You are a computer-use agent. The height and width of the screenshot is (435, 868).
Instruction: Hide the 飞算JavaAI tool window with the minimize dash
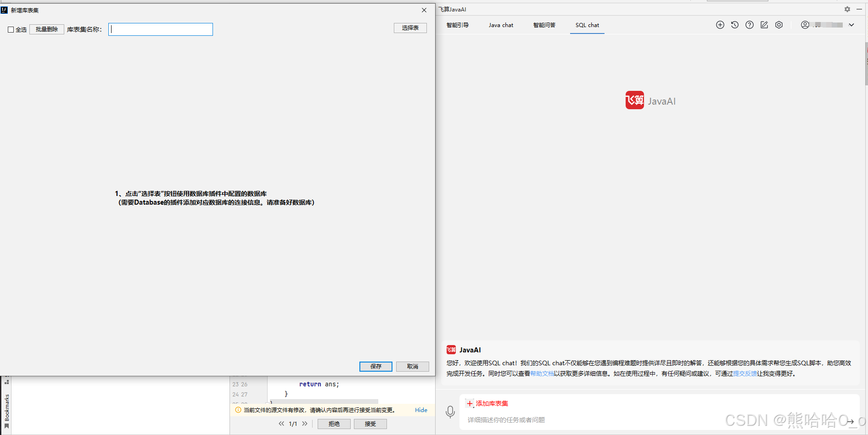coord(859,9)
